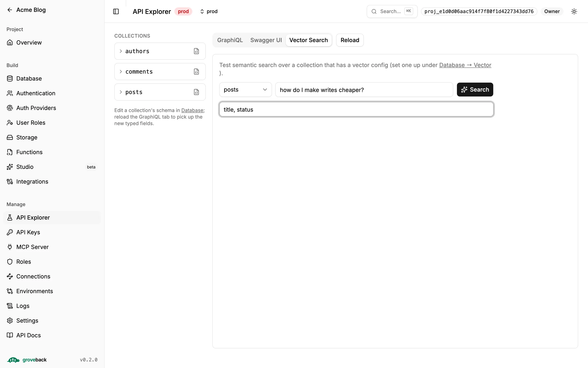Open Connections in the sidebar
The width and height of the screenshot is (588, 368).
[52, 276]
